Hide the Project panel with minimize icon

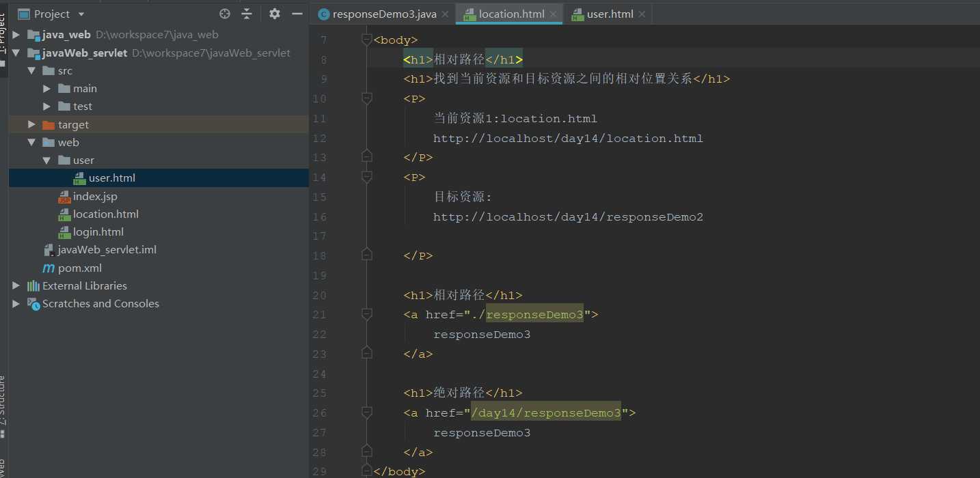pyautogui.click(x=297, y=14)
